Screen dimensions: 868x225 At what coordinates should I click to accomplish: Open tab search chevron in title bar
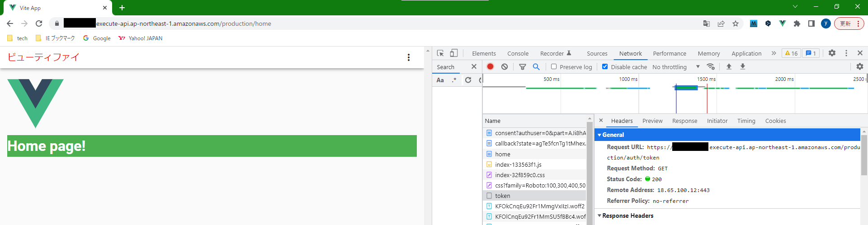[x=795, y=6]
